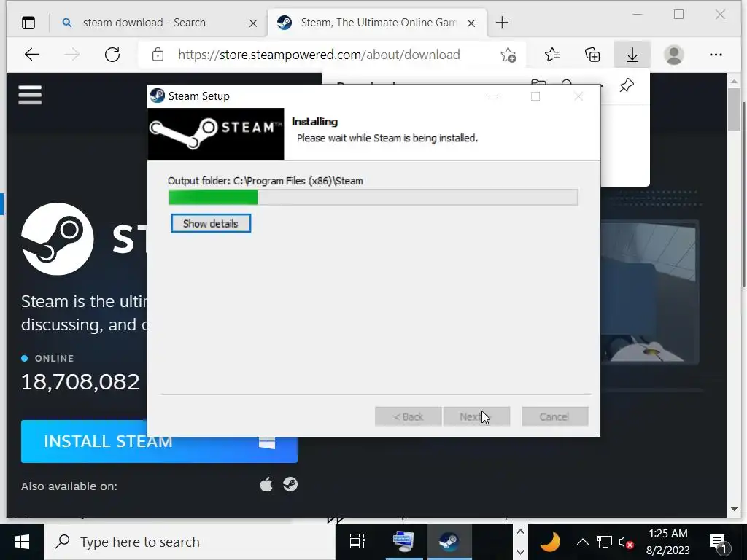Toggle the Downloads panel button
Image resolution: width=747 pixels, height=560 pixels.
[632, 55]
